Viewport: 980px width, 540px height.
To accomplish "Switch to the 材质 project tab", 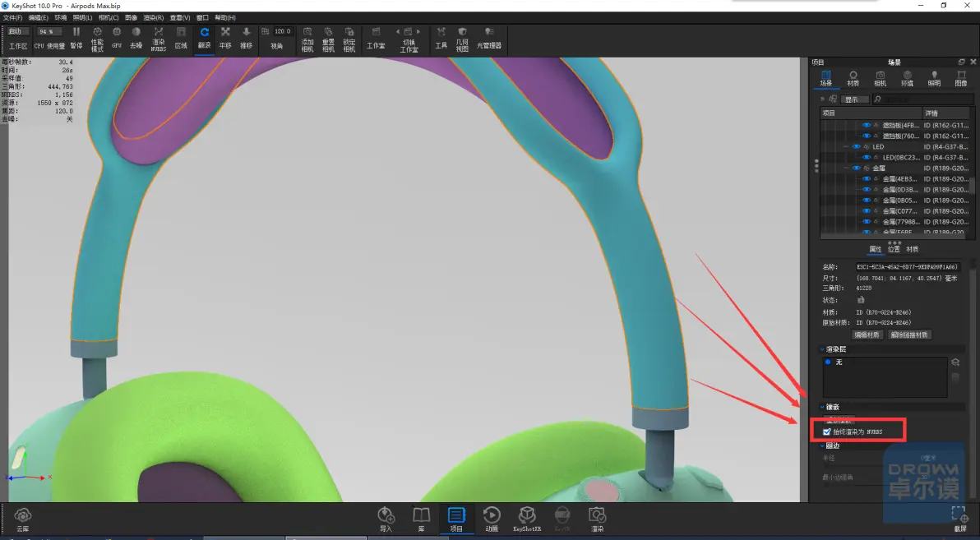I will (853, 79).
